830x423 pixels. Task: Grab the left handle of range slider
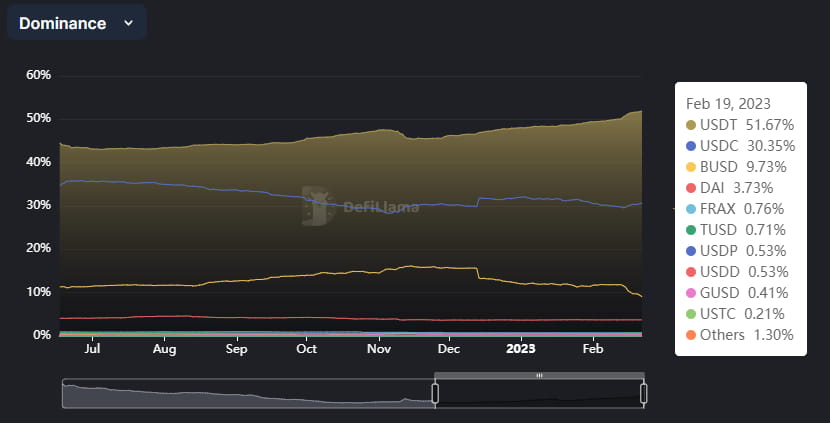[x=435, y=394]
